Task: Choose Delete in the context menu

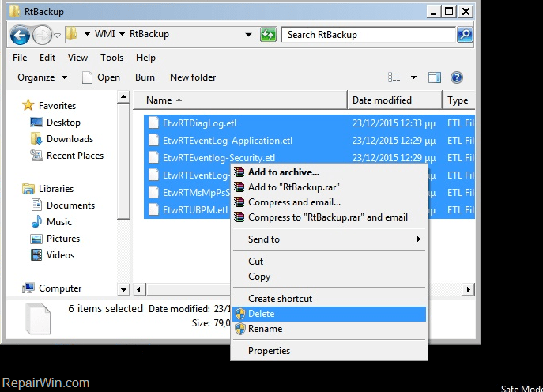Action: click(x=329, y=314)
